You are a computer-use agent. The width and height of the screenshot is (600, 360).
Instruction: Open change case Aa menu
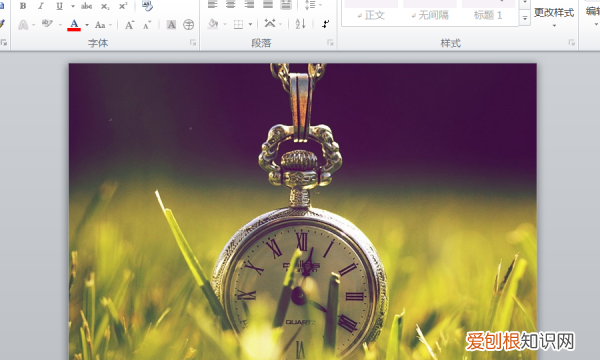[x=100, y=25]
